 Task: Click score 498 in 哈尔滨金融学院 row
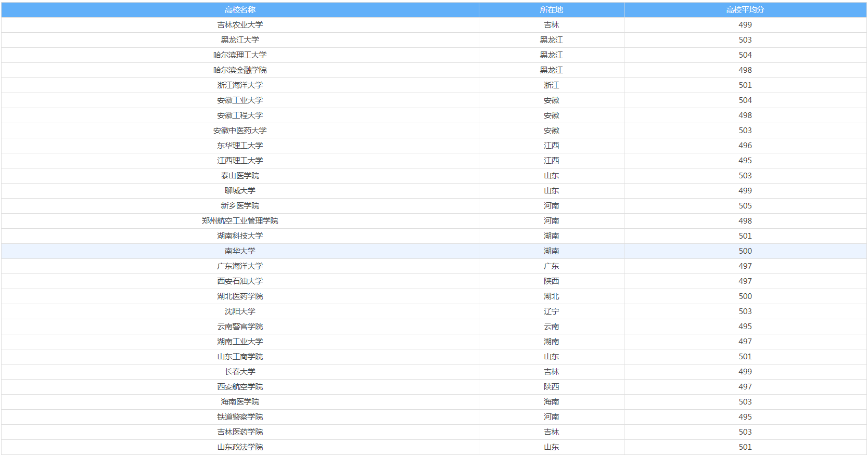745,70
